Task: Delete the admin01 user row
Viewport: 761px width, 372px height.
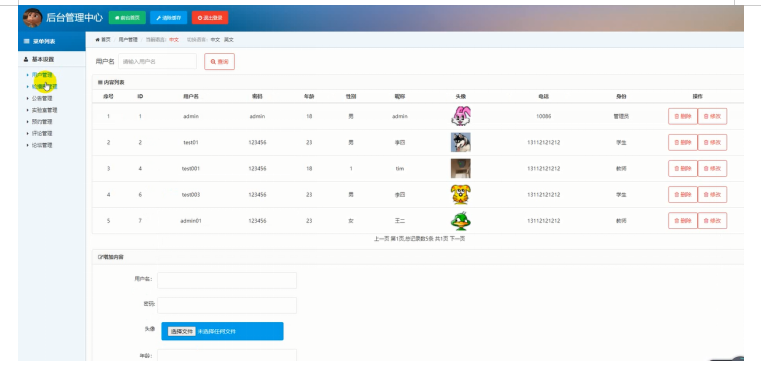Action: [x=682, y=220]
